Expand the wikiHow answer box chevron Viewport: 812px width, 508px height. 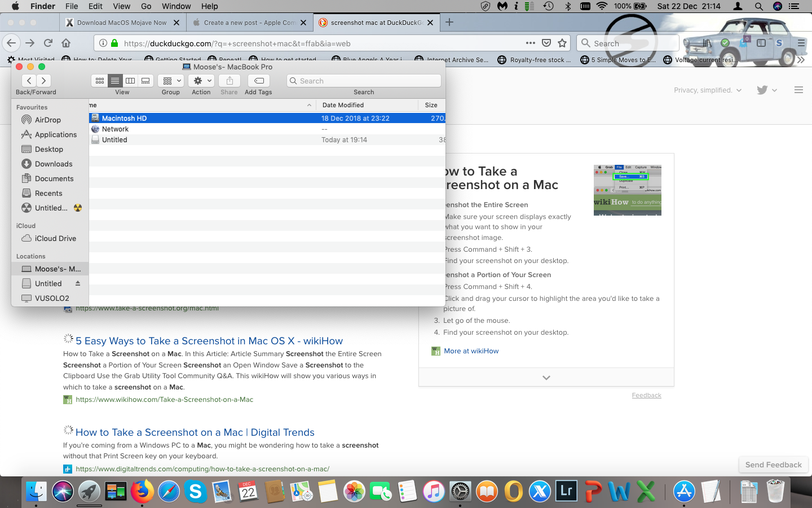click(x=546, y=378)
